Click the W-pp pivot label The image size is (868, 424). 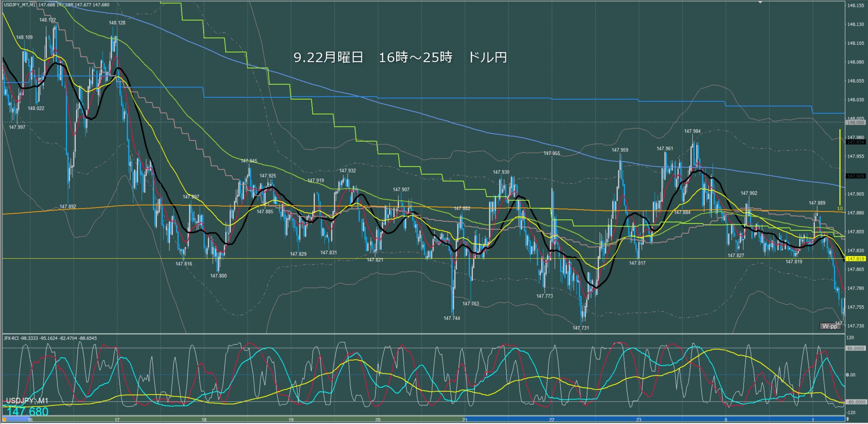(830, 326)
